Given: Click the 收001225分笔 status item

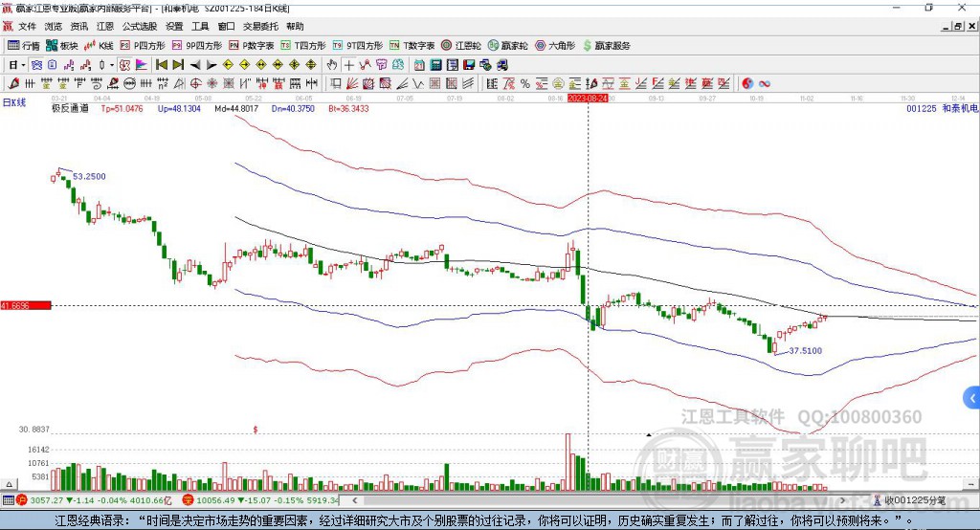Looking at the screenshot, I should (909, 500).
